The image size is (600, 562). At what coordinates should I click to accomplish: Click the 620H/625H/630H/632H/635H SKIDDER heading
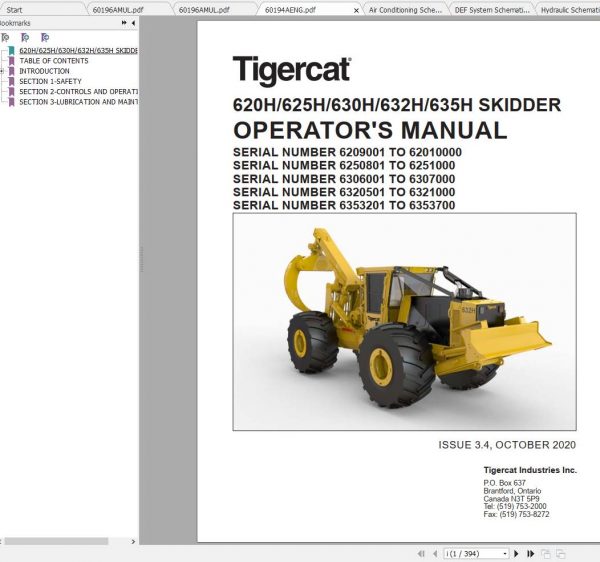tap(397, 105)
